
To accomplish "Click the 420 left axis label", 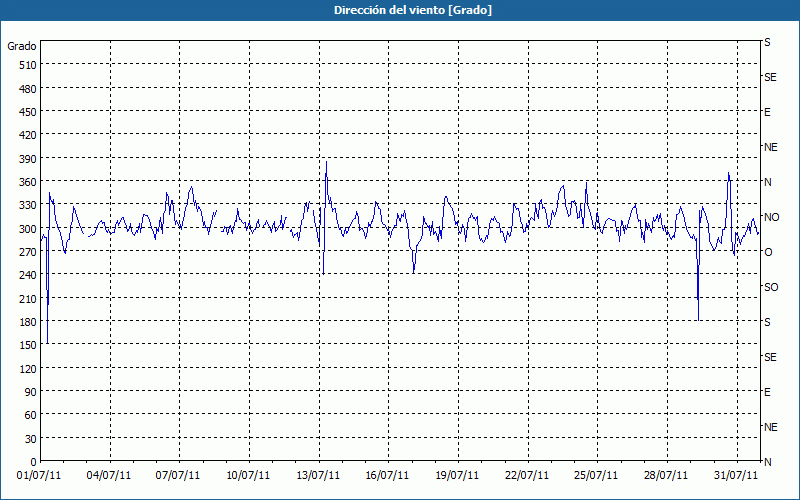I will pos(28,135).
